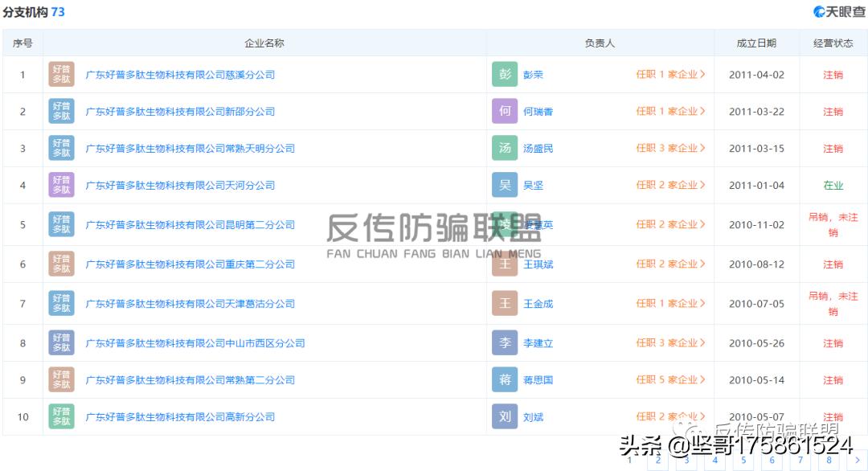Click the 王琪斌 name link

coord(537,263)
